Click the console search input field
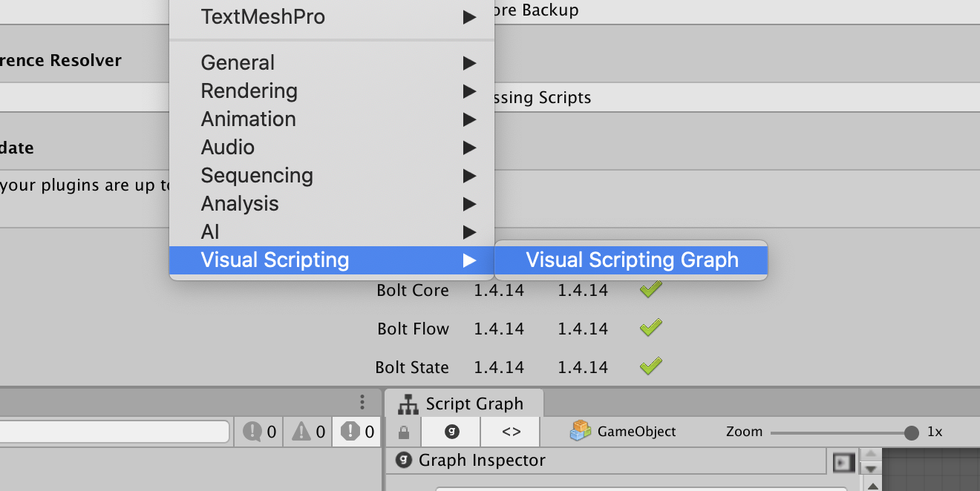This screenshot has height=491, width=980. (x=111, y=432)
